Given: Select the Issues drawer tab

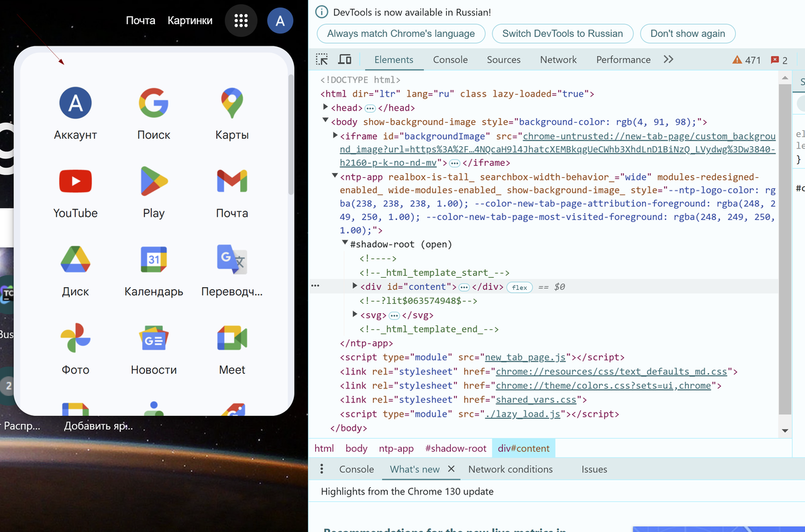Looking at the screenshot, I should [594, 469].
